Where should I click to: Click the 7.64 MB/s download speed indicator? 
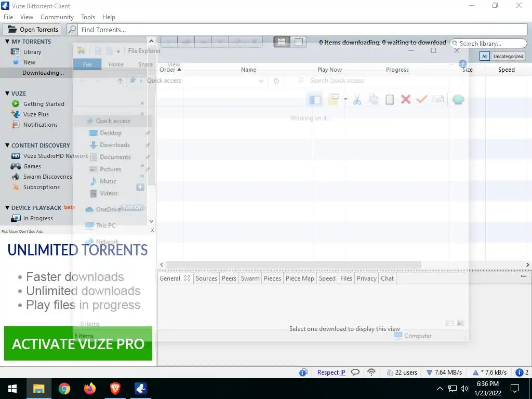coord(444,372)
